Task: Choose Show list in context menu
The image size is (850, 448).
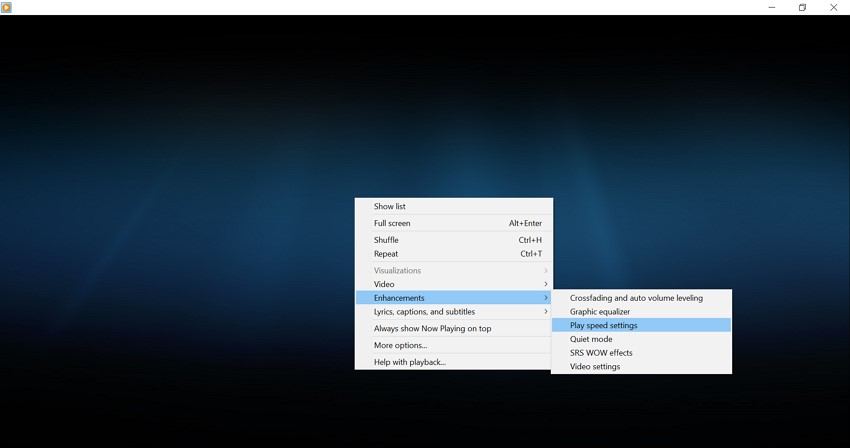Action: tap(454, 206)
